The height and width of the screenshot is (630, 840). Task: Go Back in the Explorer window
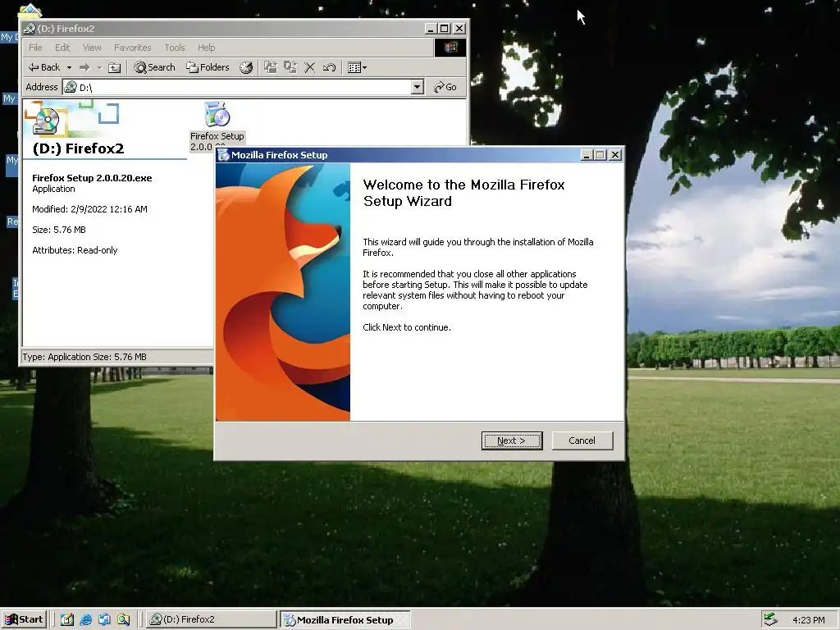pyautogui.click(x=44, y=67)
